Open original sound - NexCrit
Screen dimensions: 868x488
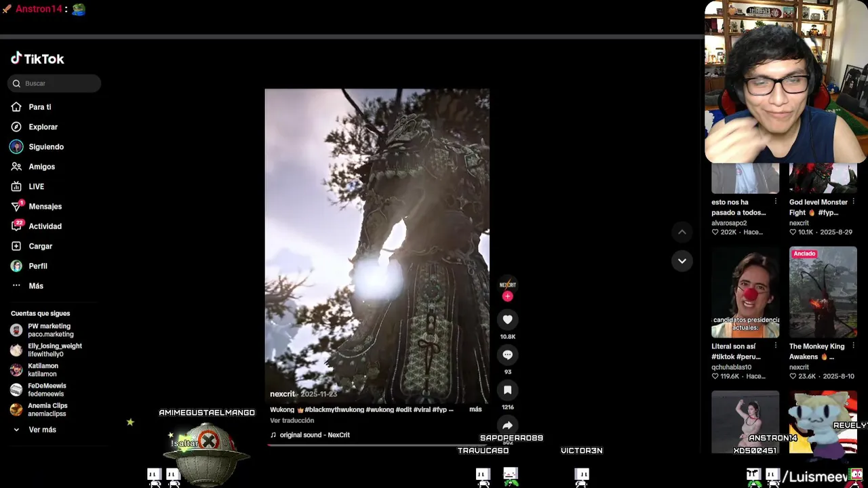pos(315,435)
